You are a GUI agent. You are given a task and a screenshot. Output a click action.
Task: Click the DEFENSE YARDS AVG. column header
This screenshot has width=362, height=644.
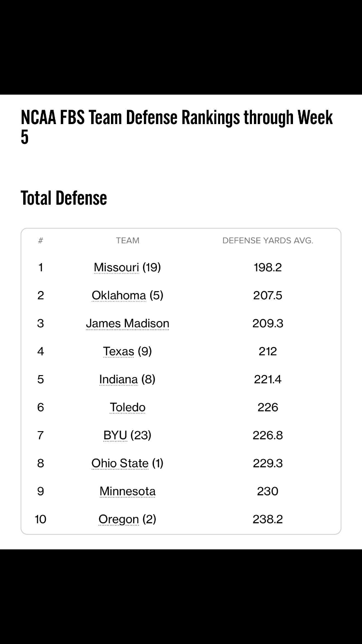coord(267,240)
